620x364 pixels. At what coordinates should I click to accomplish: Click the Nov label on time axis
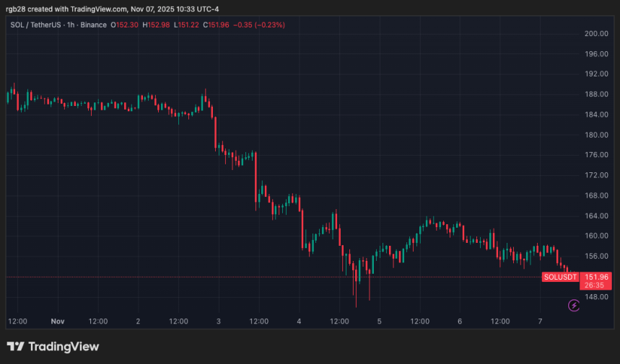point(58,321)
